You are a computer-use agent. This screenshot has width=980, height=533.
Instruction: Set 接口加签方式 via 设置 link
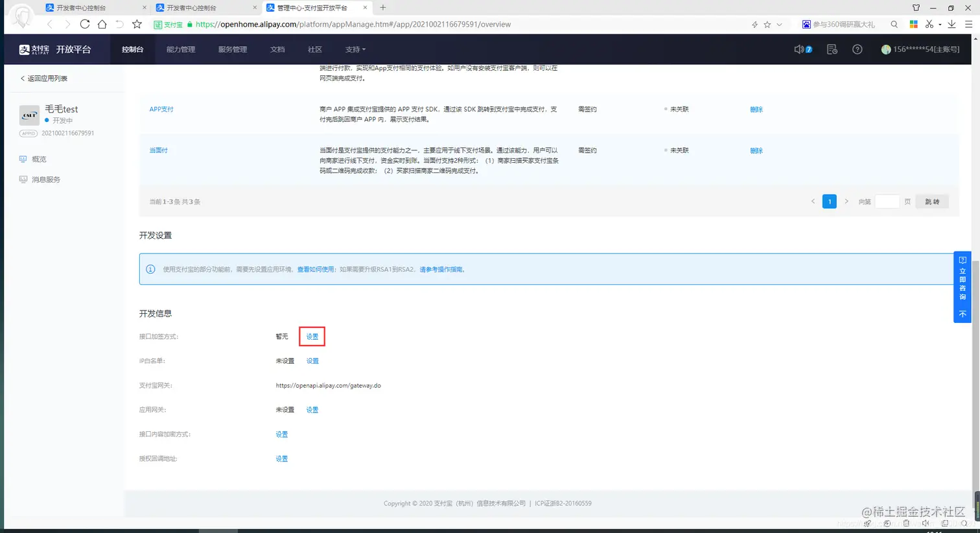[312, 337]
